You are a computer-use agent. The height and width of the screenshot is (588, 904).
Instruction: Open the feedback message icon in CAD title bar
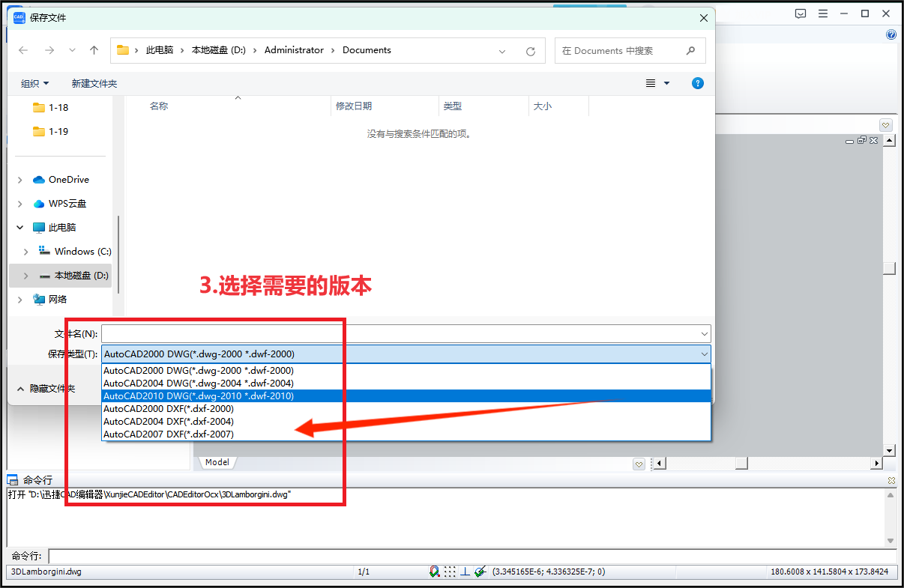(801, 13)
